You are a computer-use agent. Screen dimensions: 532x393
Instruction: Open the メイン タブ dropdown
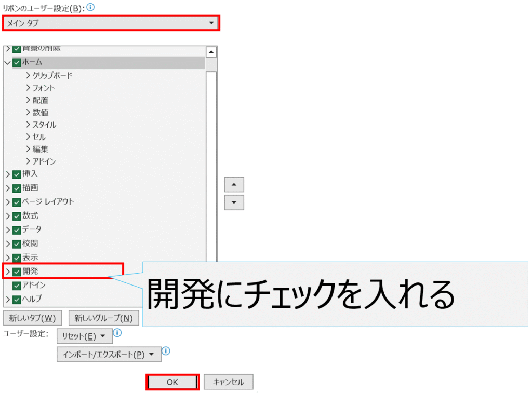pos(111,23)
